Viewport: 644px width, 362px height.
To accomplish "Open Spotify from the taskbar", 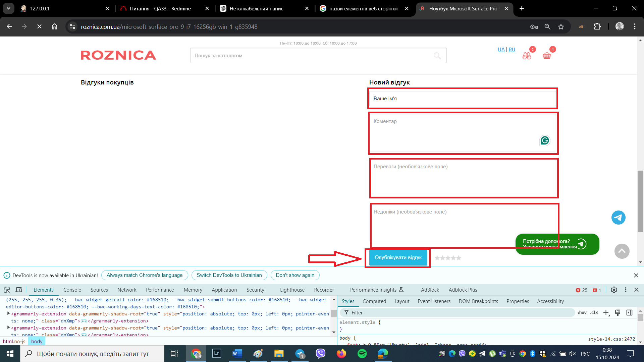I will (362, 354).
